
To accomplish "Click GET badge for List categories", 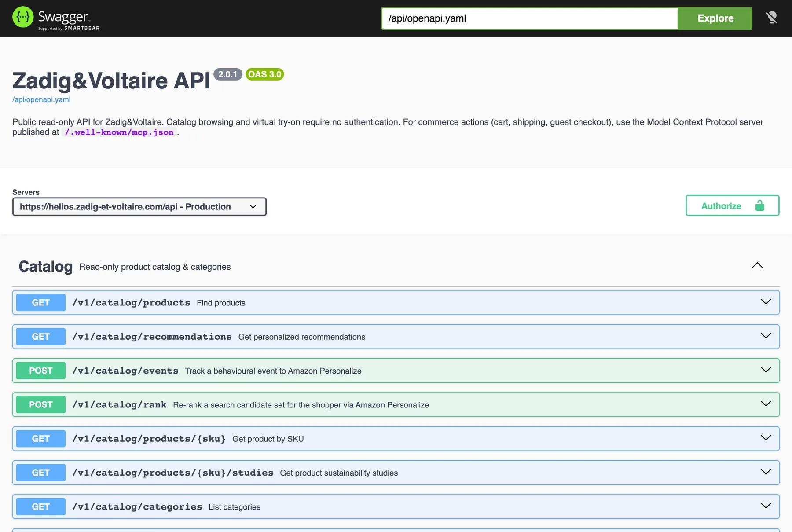I will tap(41, 507).
